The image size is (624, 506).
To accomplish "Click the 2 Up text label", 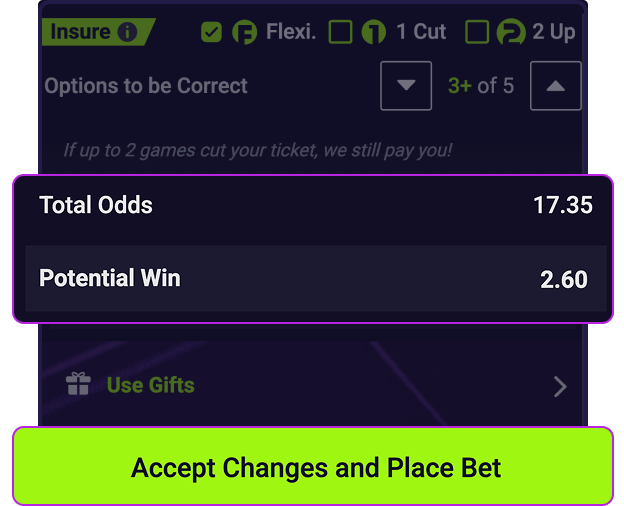I will 553,32.
